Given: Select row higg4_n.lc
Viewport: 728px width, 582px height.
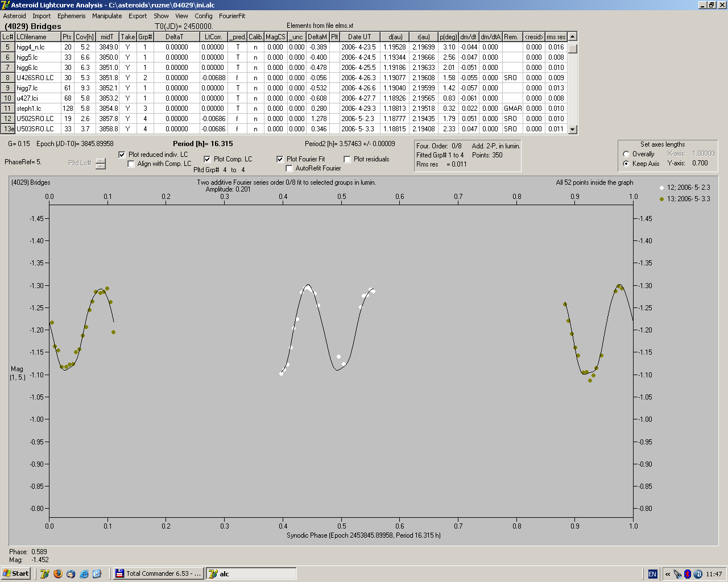Looking at the screenshot, I should point(284,47).
